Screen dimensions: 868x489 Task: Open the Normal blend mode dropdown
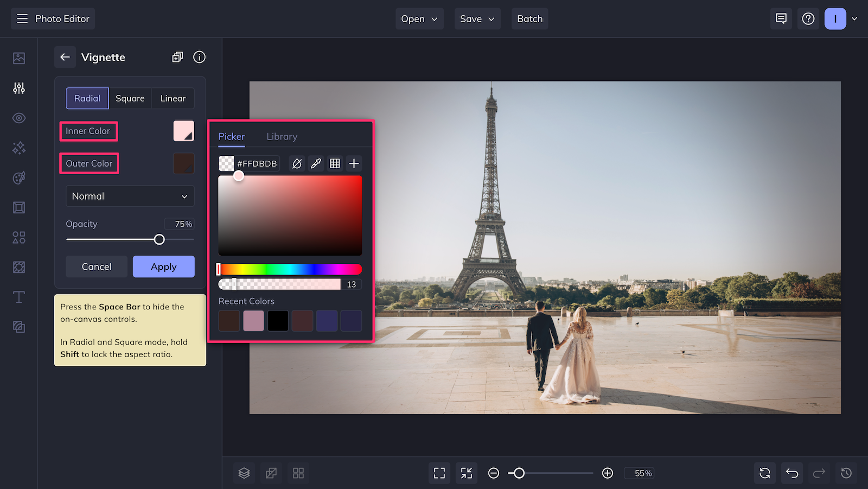tap(130, 196)
